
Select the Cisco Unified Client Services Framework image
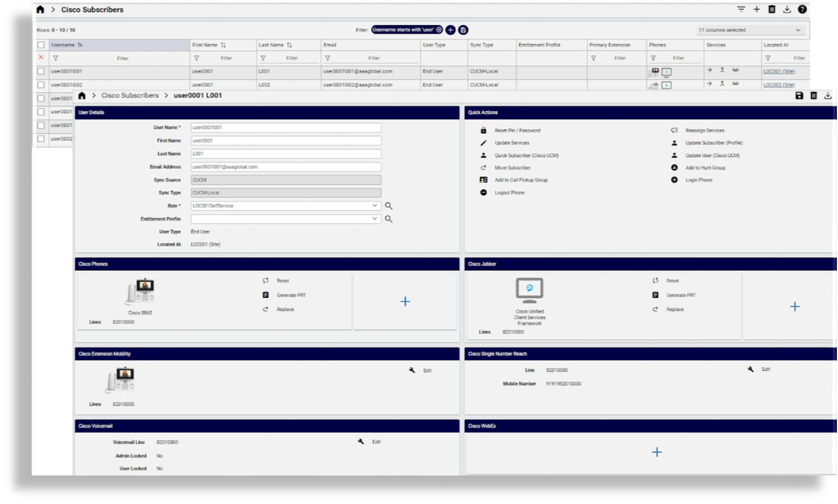tap(530, 291)
